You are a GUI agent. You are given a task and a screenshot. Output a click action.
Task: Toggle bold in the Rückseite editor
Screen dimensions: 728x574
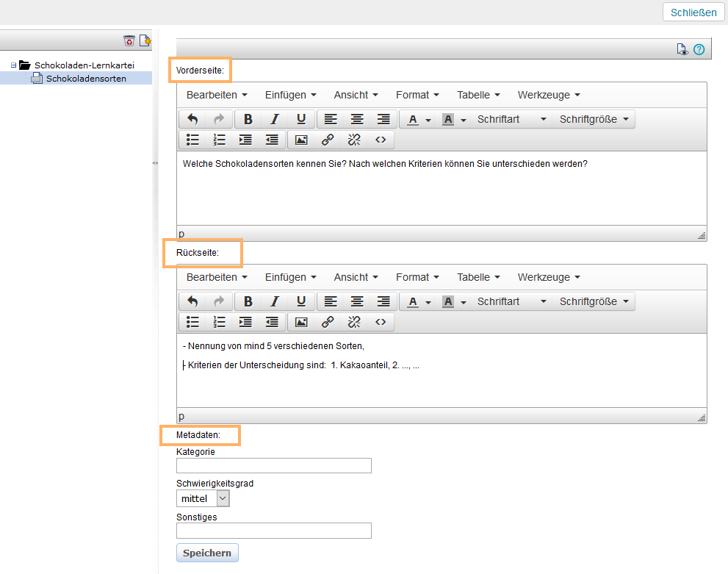click(x=248, y=301)
